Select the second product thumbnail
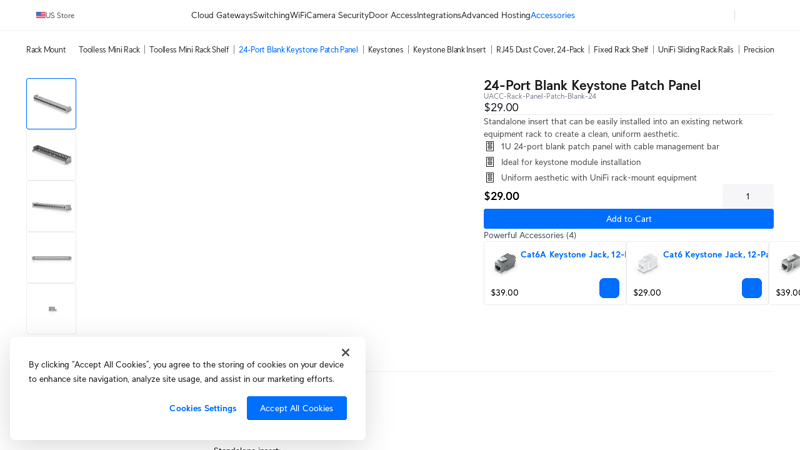This screenshot has width=800, height=450. [x=51, y=155]
